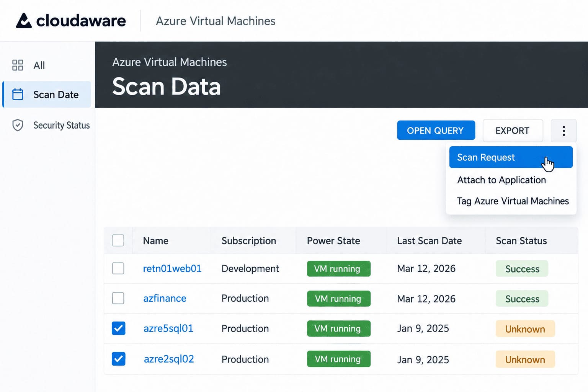Click the Security Status shield icon
The width and height of the screenshot is (588, 392).
(18, 125)
